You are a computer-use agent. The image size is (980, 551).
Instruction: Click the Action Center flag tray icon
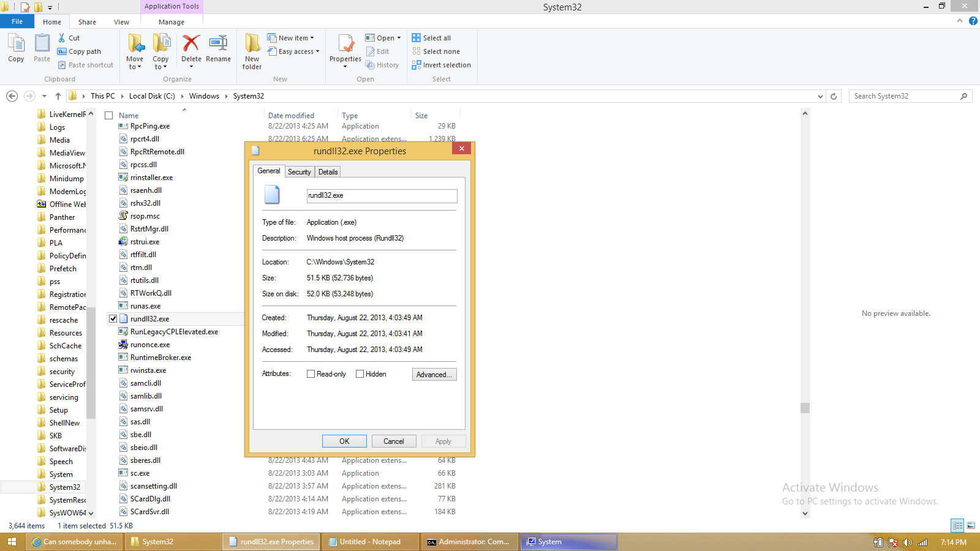pyautogui.click(x=893, y=542)
